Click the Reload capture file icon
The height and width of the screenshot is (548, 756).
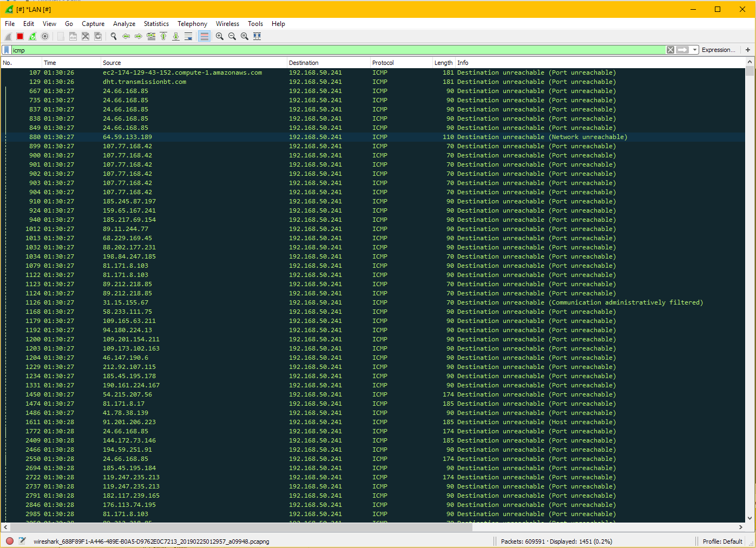(x=98, y=36)
